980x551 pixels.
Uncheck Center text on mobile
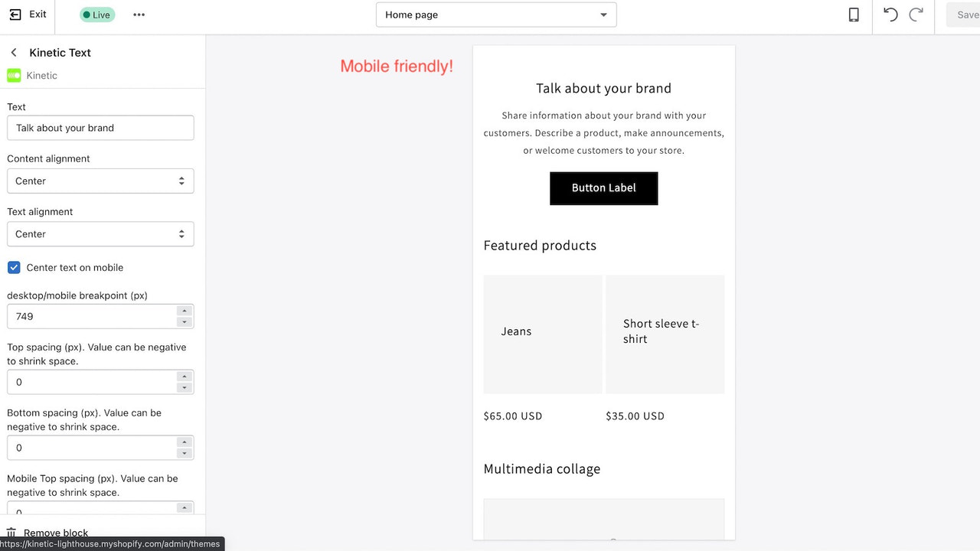(13, 267)
